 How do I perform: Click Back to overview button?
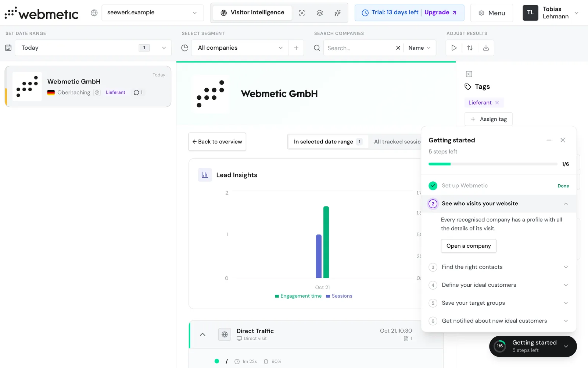point(217,142)
